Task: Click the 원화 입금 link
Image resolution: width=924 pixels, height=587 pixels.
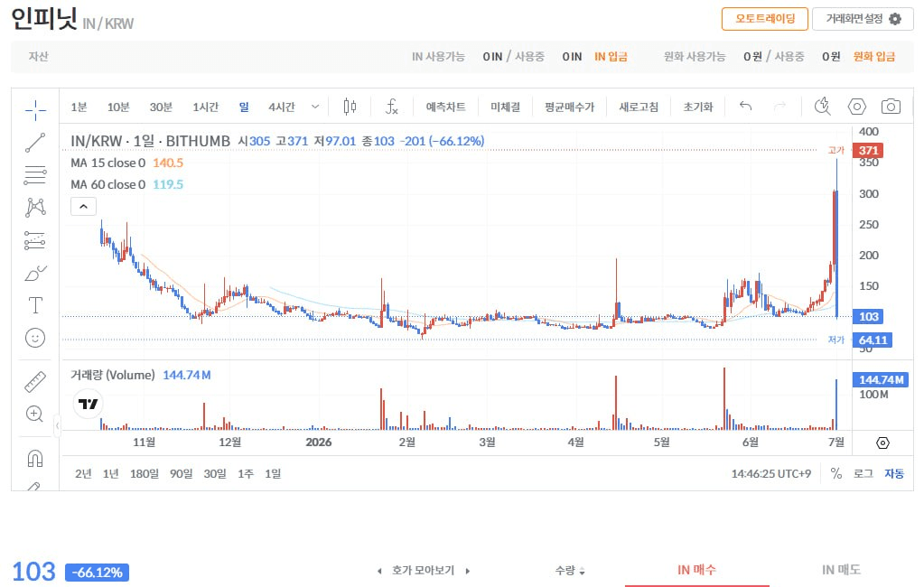Action: point(874,57)
